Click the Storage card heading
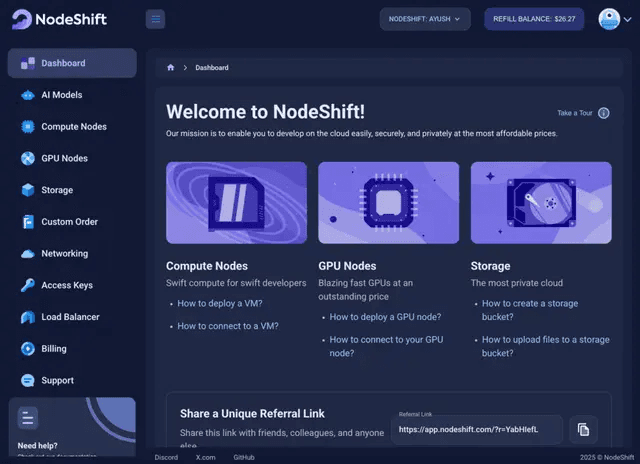 point(490,266)
